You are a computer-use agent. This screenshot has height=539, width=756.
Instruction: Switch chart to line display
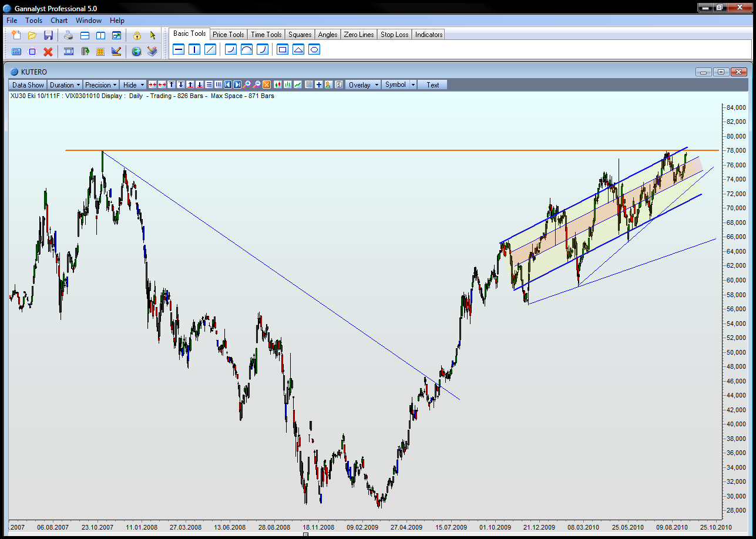pos(298,85)
